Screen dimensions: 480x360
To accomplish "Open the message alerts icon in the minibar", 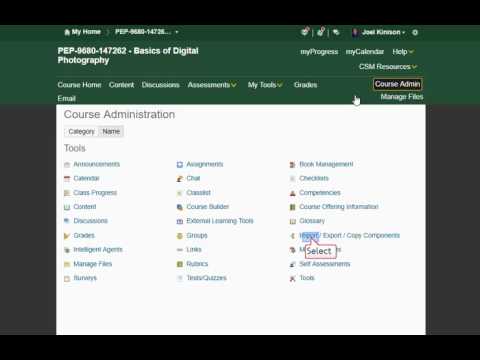I will pos(305,32).
